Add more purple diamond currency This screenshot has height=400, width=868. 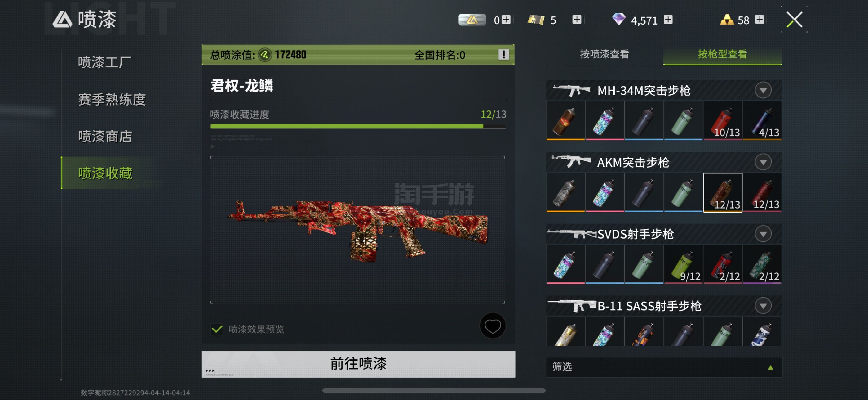(x=668, y=20)
